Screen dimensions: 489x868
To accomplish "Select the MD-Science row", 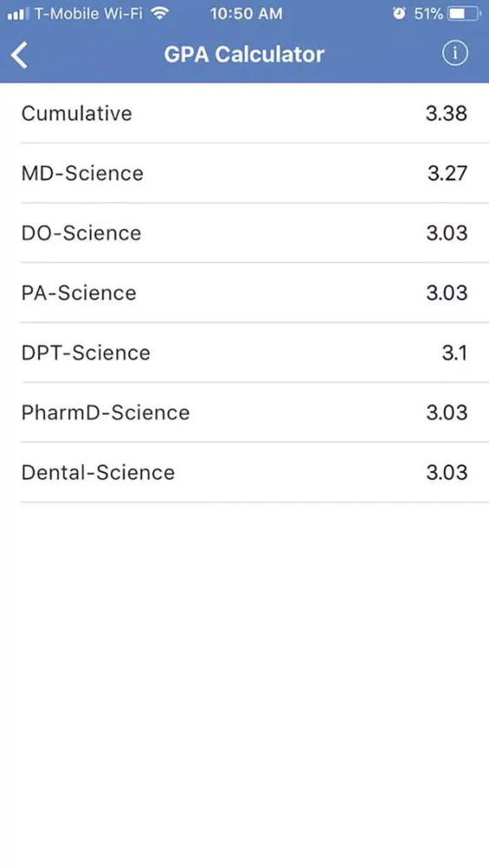I will coord(244,173).
